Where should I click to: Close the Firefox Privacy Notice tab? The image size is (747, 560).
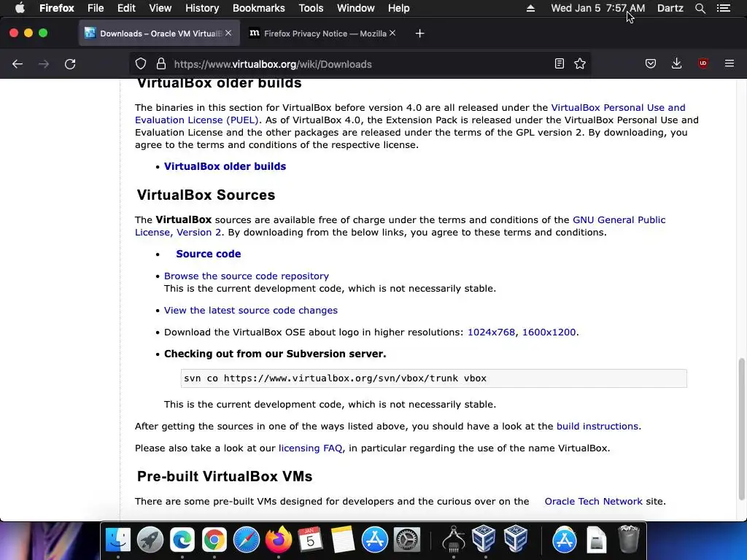[392, 33]
